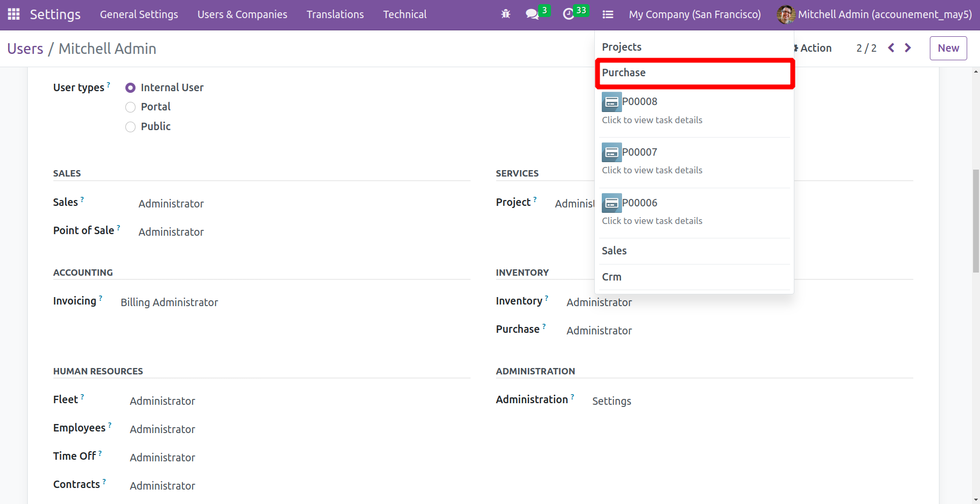Expand the Sales section in dropdown
980x504 pixels.
[614, 251]
